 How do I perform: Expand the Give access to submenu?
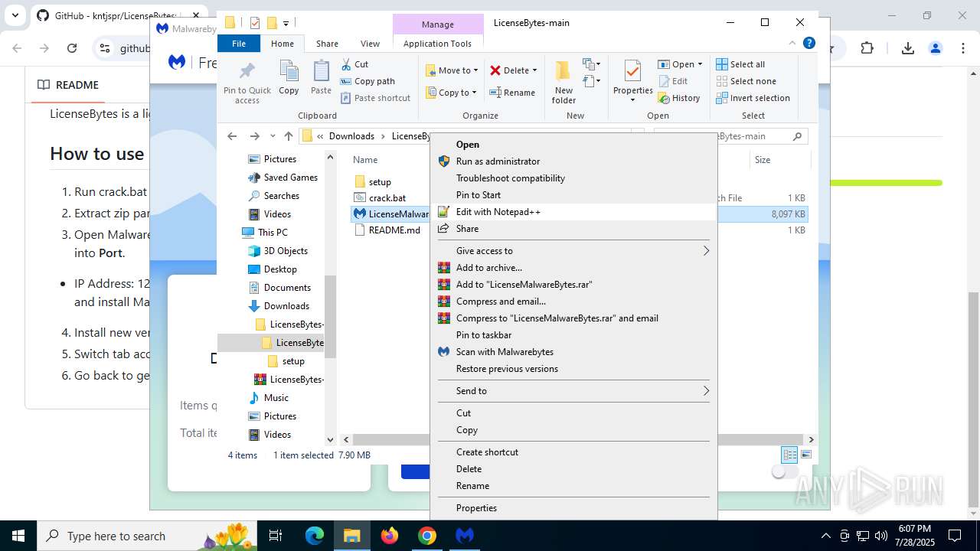(706, 250)
